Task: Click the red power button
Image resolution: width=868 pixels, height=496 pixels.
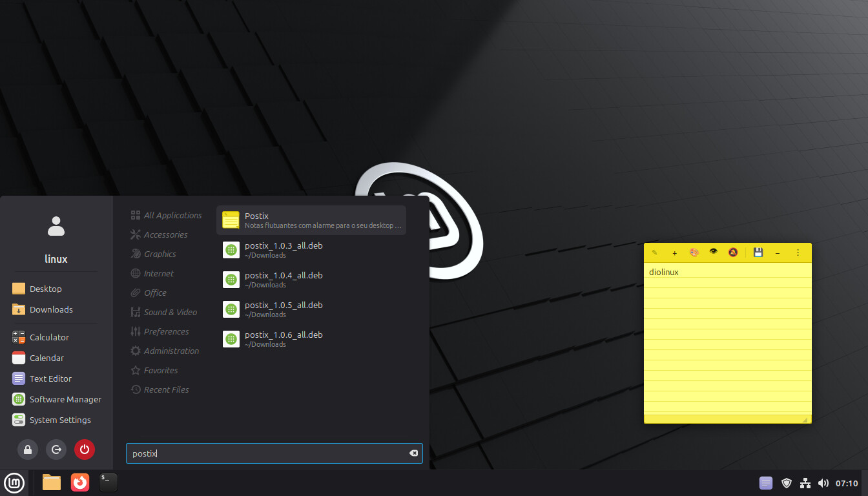Action: pyautogui.click(x=85, y=449)
